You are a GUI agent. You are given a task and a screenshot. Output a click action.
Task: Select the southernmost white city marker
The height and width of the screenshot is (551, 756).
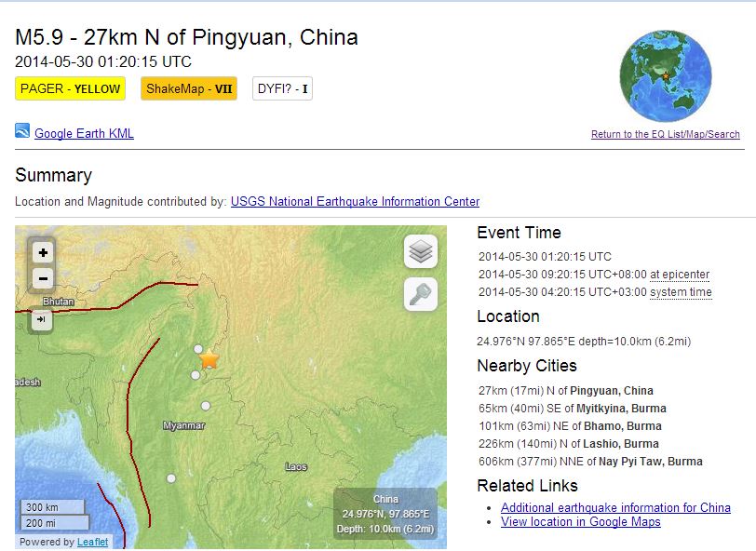[171, 477]
